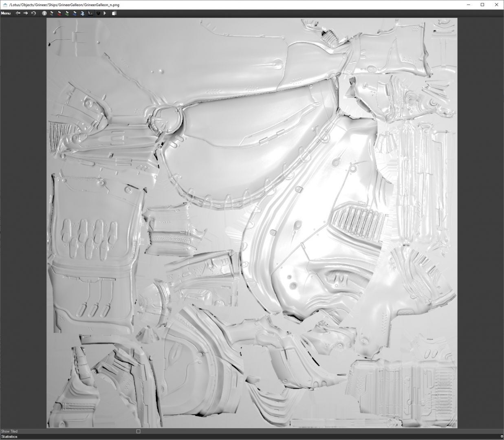Expand the Statistics panel

coord(9,437)
